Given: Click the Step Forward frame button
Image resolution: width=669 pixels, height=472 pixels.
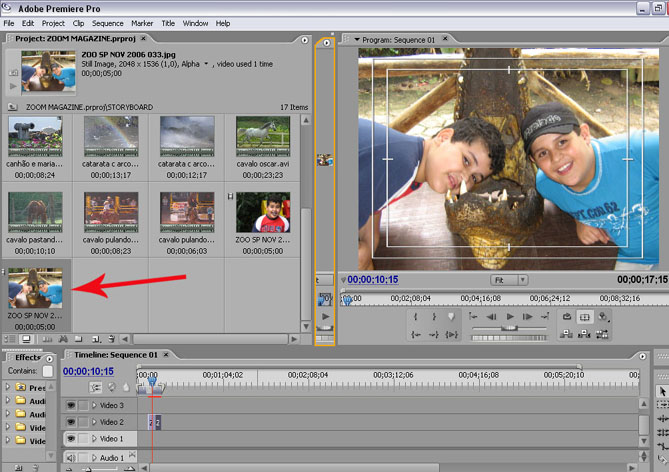Looking at the screenshot, I should 528,317.
